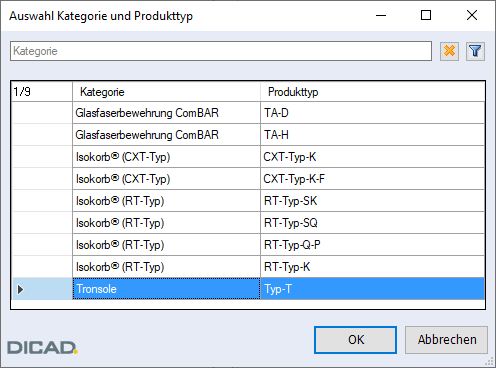Select the CXT-Typ-K-F row
This screenshot has width=496, height=368.
(248, 179)
